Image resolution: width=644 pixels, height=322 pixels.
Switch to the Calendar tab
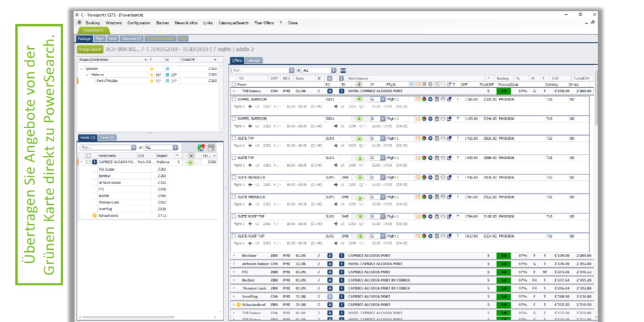click(x=253, y=60)
